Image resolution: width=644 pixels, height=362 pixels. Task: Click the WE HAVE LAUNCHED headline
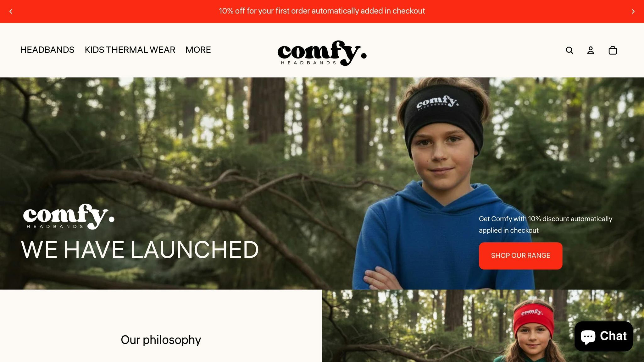point(140,250)
